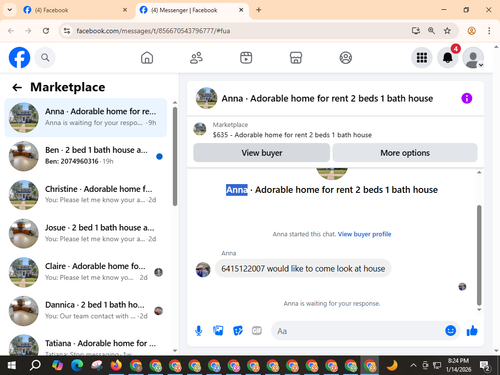
Task: Click Anna's avatar beside message
Action: 203,269
